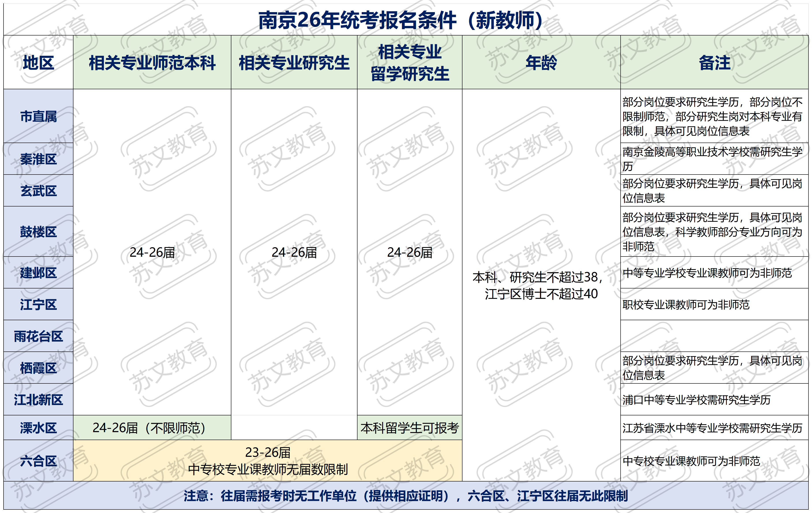
Task: Select the remark 浦口中等专业学校需研究生学历
Action: coord(715,400)
